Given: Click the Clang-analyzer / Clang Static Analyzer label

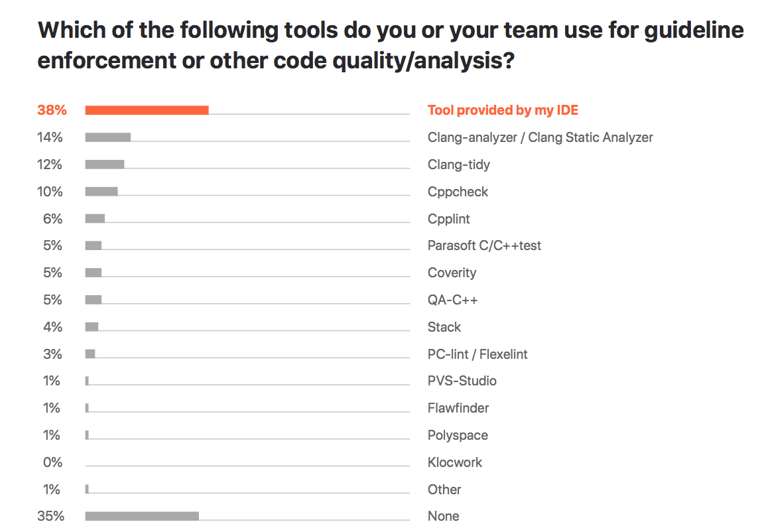Looking at the screenshot, I should pos(540,138).
